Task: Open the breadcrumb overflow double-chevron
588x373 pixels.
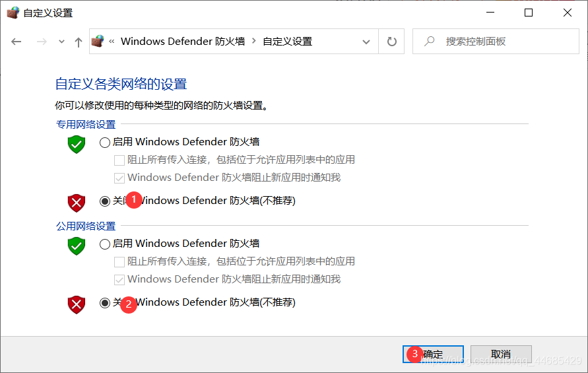Action: click(x=112, y=42)
